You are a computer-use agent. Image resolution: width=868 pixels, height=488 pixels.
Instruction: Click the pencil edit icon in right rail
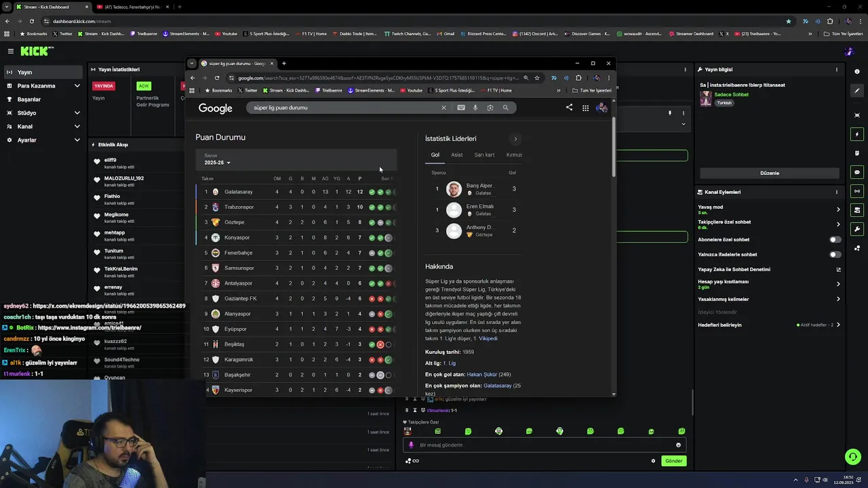point(857,90)
